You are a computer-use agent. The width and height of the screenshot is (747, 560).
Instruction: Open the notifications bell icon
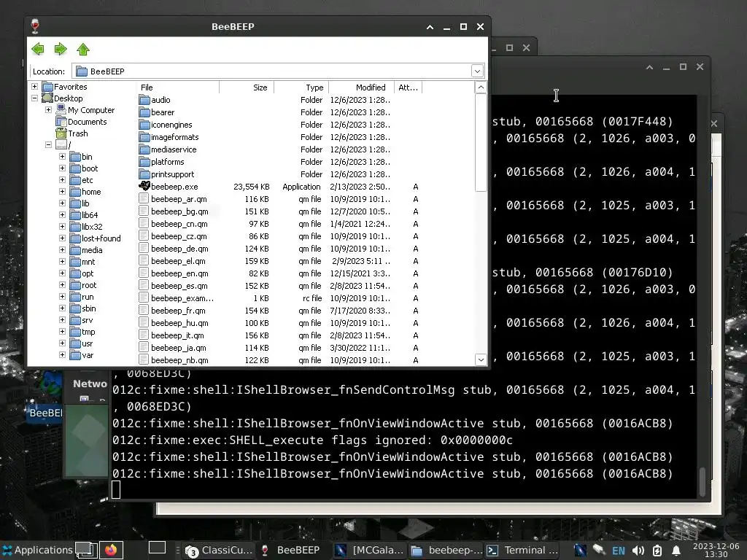[676, 551]
